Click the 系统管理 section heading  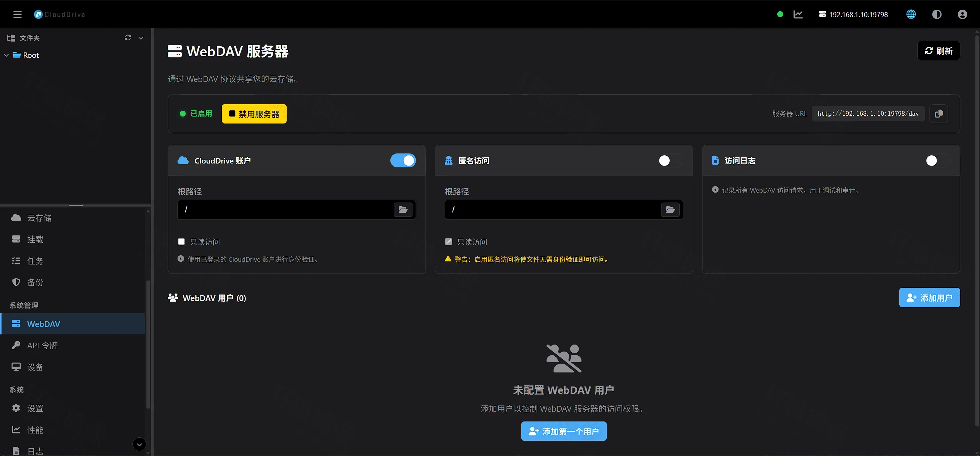pyautogui.click(x=24, y=305)
